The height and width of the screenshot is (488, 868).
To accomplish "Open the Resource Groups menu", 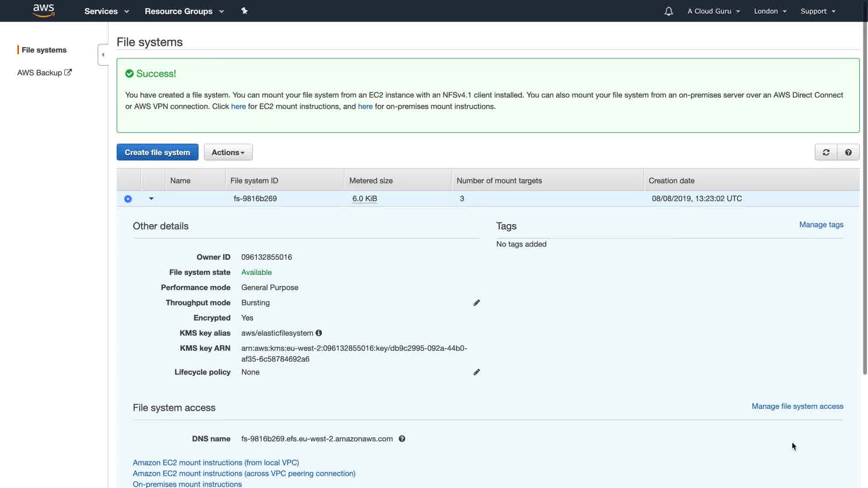I will pos(184,11).
